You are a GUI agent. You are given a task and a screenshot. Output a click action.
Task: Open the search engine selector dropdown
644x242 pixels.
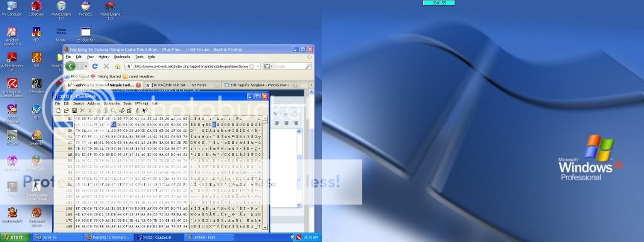[271, 66]
